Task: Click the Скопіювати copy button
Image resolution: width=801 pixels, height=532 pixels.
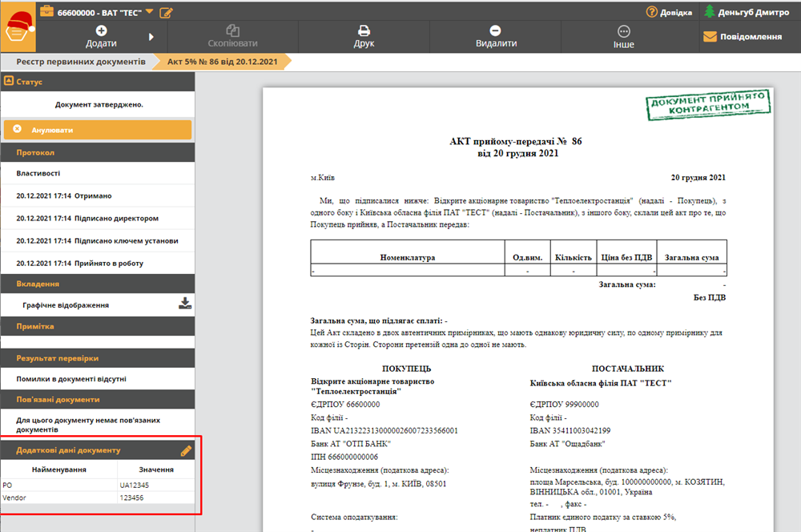Action: (x=232, y=37)
